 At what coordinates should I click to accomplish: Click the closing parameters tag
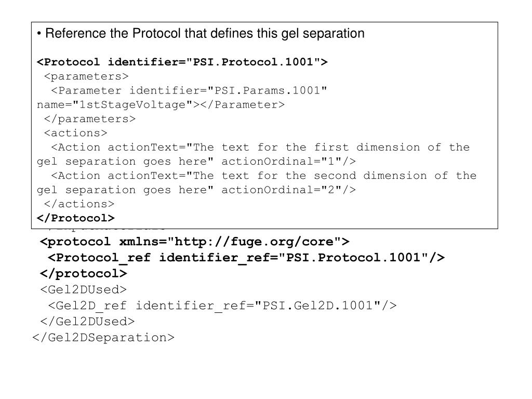pos(90,119)
